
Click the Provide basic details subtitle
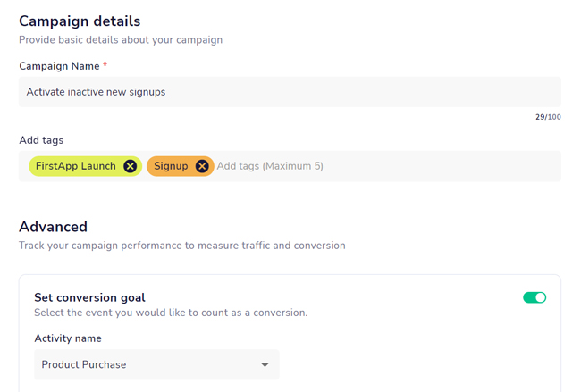(121, 40)
